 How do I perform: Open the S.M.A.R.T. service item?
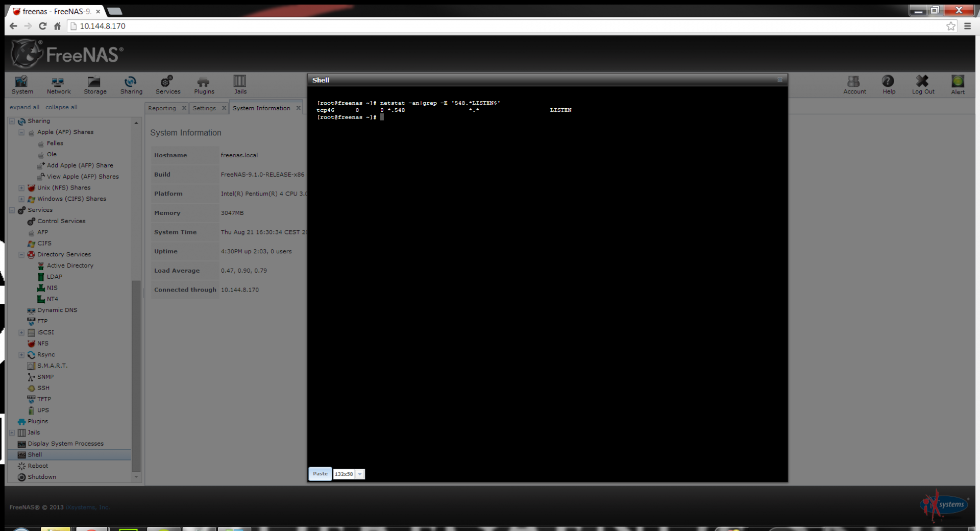(x=52, y=366)
